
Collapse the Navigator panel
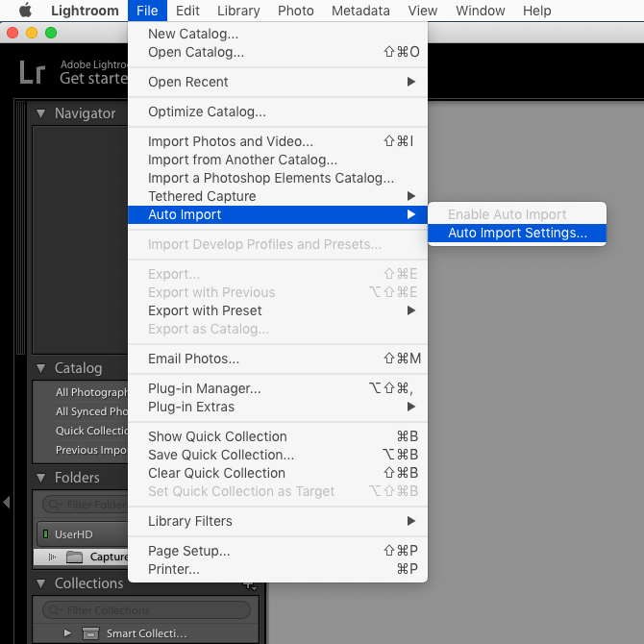pos(40,113)
